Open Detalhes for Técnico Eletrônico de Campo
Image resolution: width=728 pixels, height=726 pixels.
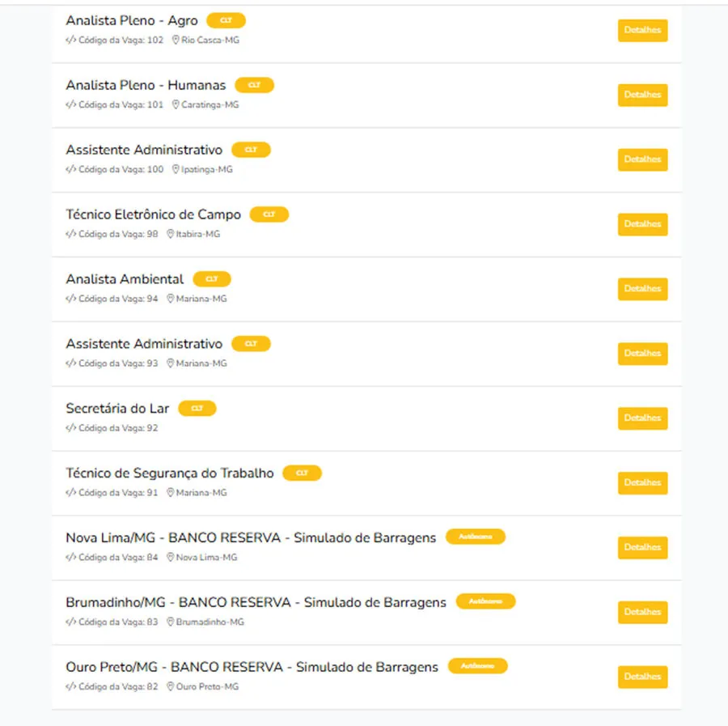coord(642,224)
